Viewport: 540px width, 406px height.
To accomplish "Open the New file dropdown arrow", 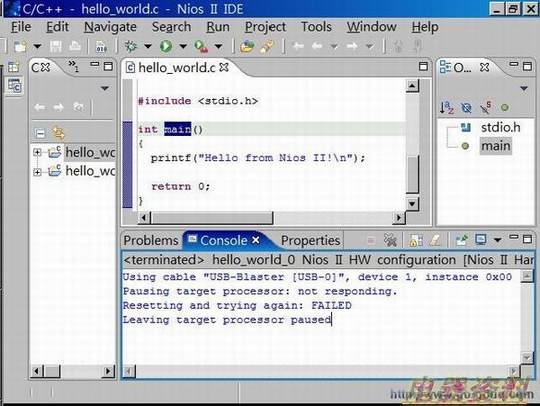I will tap(37, 46).
